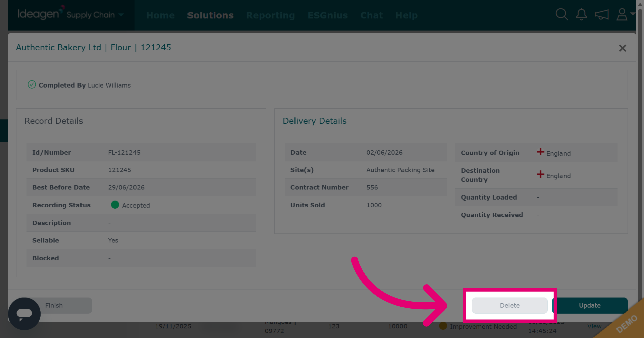This screenshot has width=644, height=338.
Task: Click the Destination Country England flag
Action: click(x=540, y=174)
